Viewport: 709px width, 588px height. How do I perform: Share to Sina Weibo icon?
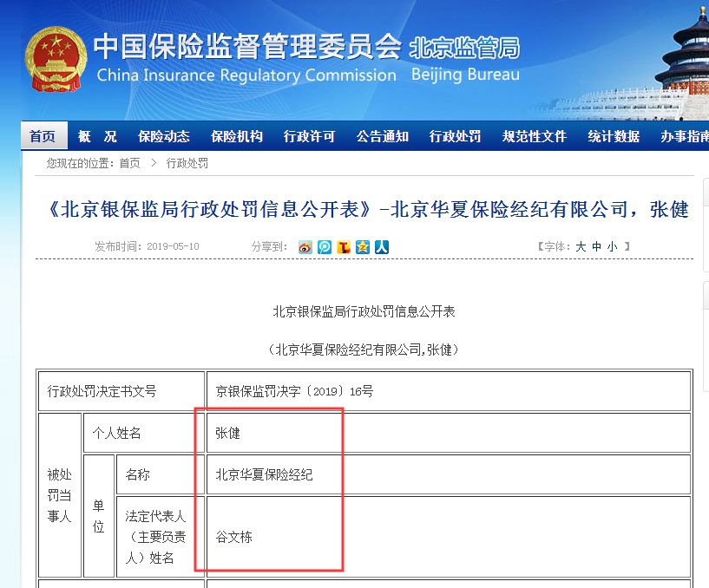pos(305,247)
